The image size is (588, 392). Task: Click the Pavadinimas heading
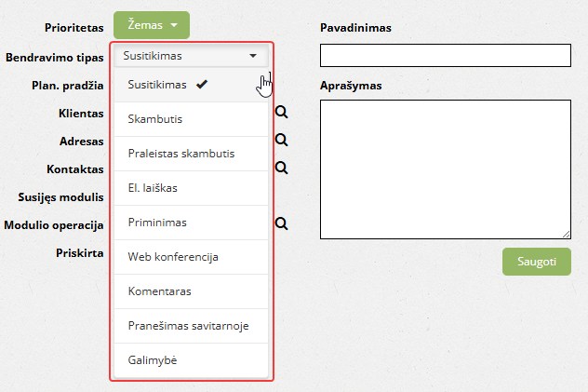click(x=356, y=28)
